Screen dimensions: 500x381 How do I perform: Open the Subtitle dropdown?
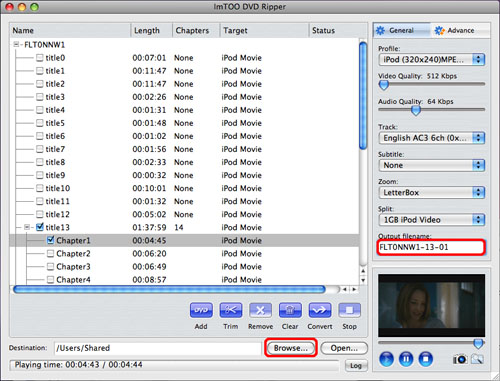(x=432, y=165)
